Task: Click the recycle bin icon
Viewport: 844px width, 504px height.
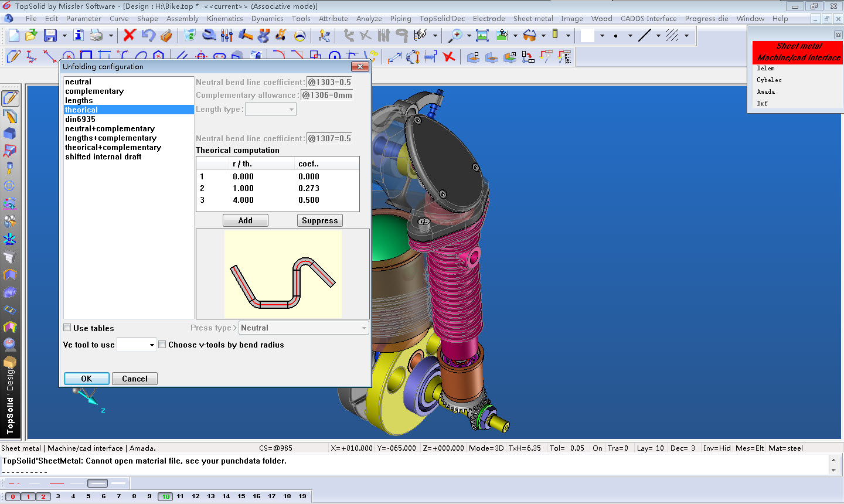Action: (190, 36)
